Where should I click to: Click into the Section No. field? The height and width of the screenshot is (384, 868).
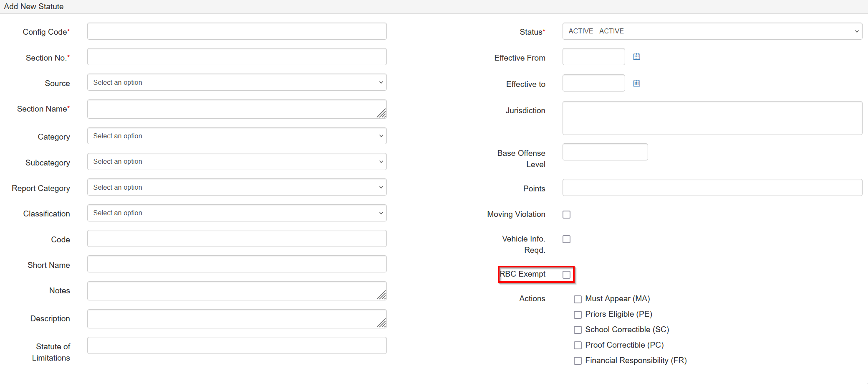click(x=237, y=56)
